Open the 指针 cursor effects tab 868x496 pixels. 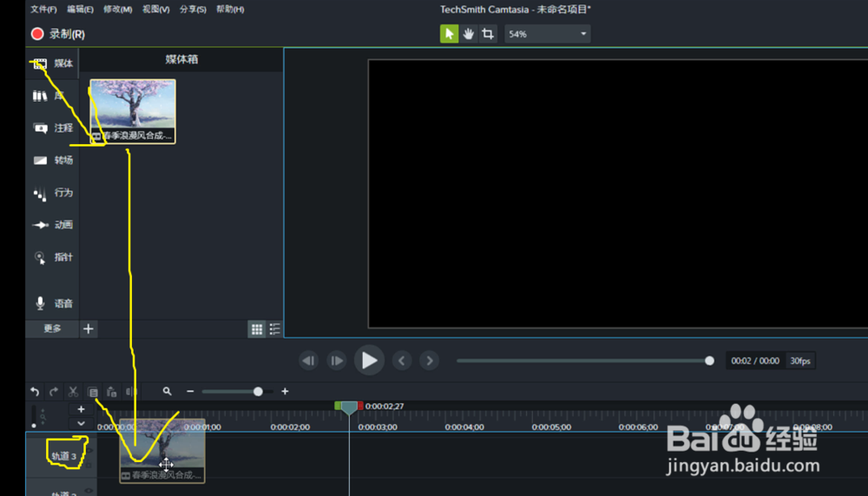tap(53, 257)
